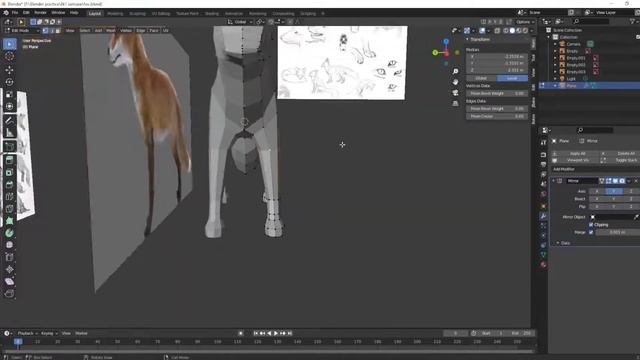This screenshot has height=360, width=640.
Task: Select the Measure tool
Action: [10, 133]
